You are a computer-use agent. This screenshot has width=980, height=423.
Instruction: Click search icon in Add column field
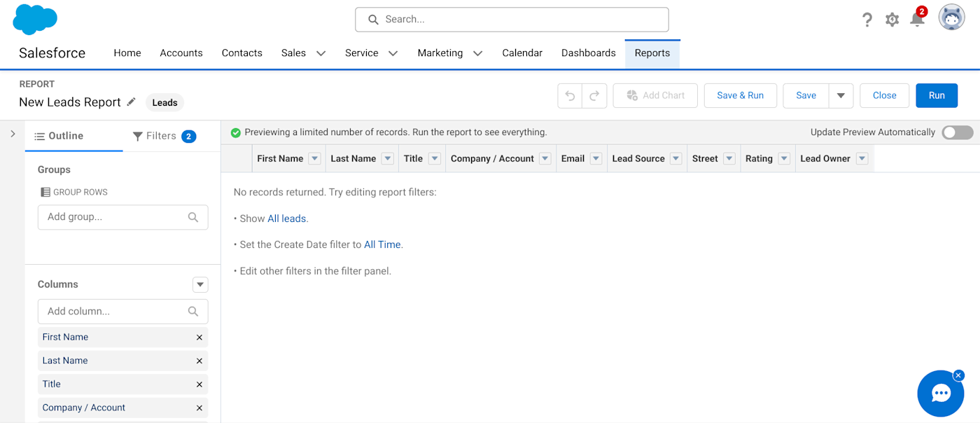point(193,312)
